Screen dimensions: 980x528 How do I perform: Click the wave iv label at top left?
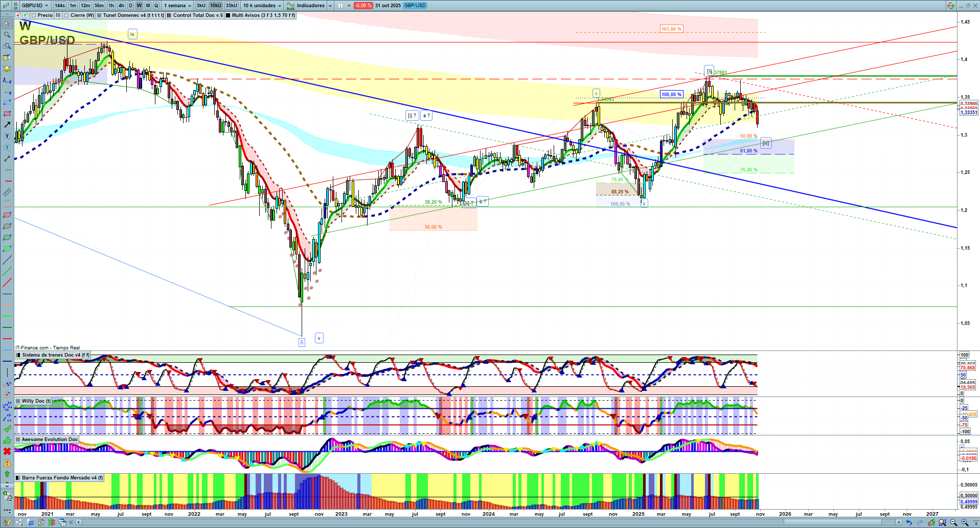point(132,34)
